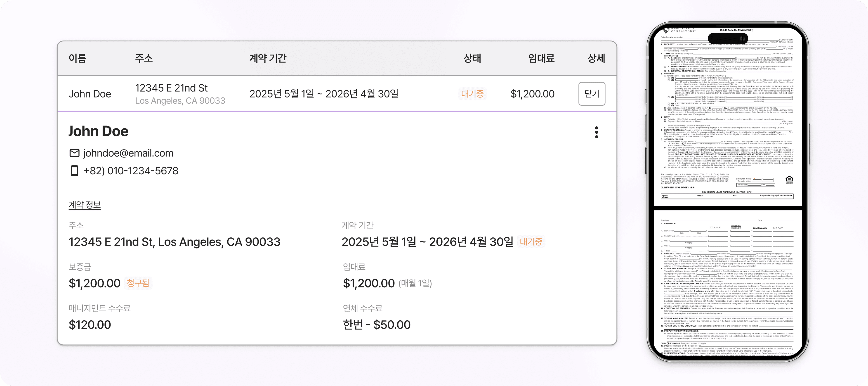868x386 pixels.
Task: Click the $1,200.00 rent cell in table row
Action: click(x=532, y=94)
